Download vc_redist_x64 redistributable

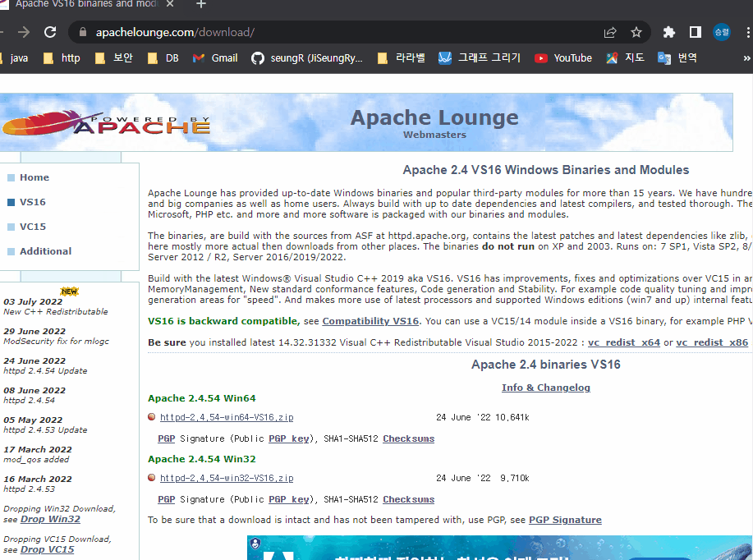point(624,342)
